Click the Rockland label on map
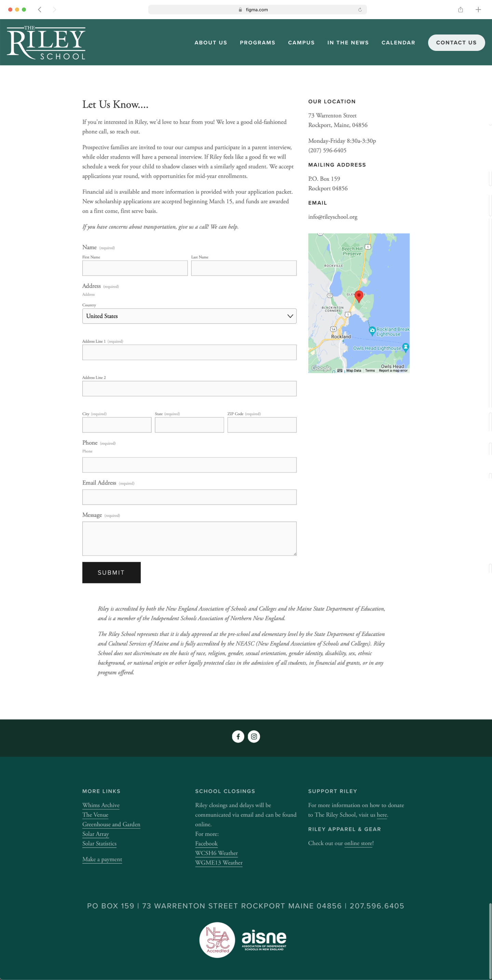Image resolution: width=492 pixels, height=980 pixels. click(341, 337)
